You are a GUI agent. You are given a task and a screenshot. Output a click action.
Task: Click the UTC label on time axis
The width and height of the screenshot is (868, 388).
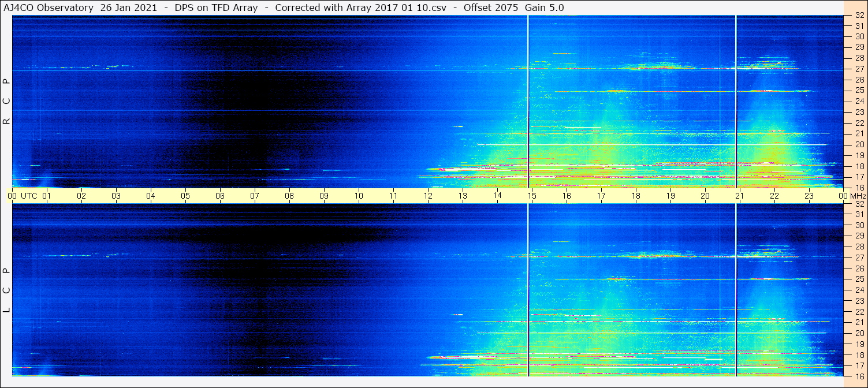29,196
